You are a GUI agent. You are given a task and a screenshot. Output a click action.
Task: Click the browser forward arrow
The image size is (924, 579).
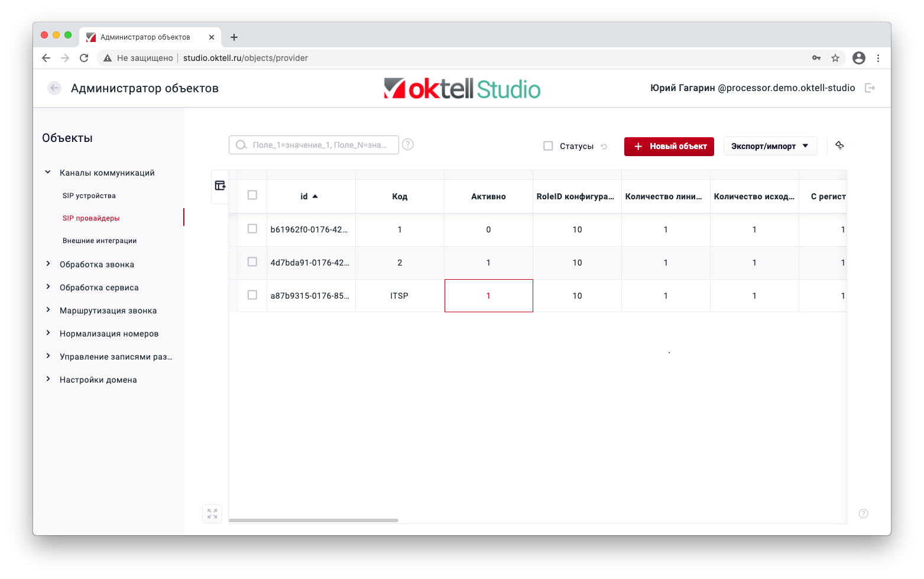(65, 58)
